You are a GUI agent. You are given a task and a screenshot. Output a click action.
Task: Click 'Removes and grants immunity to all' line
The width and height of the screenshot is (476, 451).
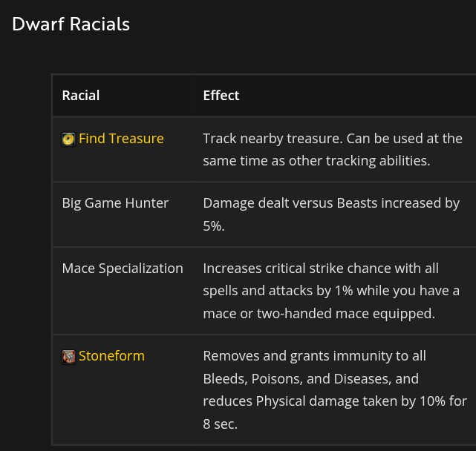point(315,356)
